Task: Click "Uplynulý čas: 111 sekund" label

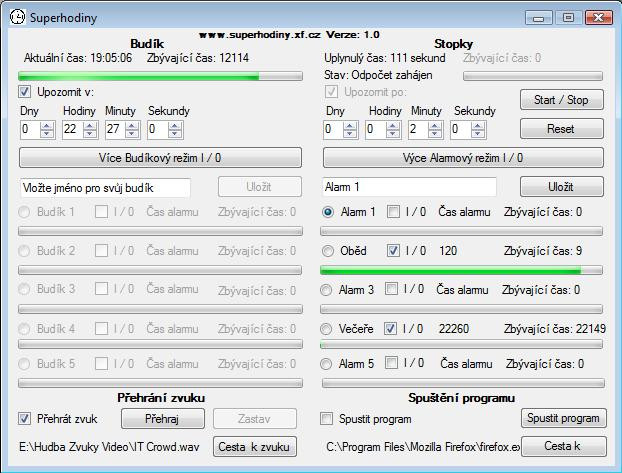Action: point(385,58)
